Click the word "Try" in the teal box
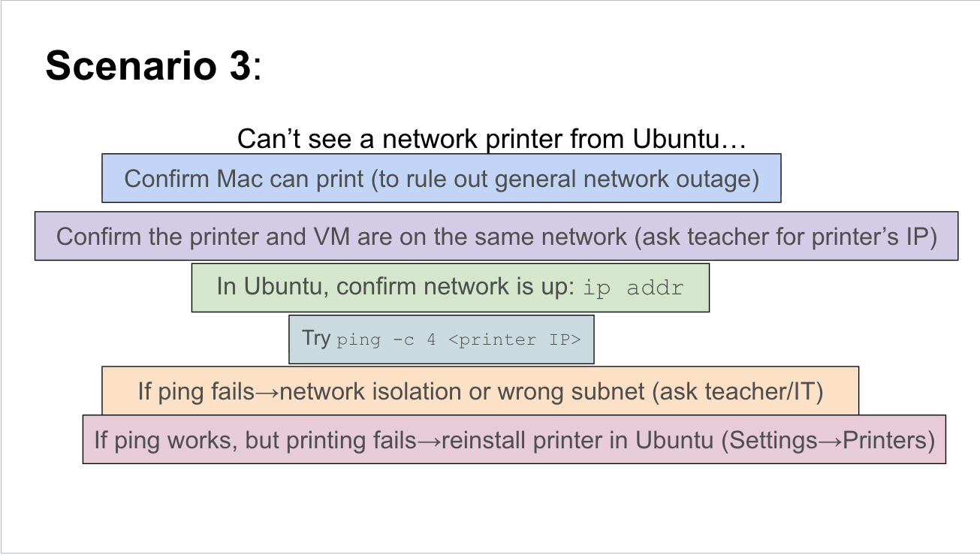This screenshot has height=555, width=980. point(316,338)
